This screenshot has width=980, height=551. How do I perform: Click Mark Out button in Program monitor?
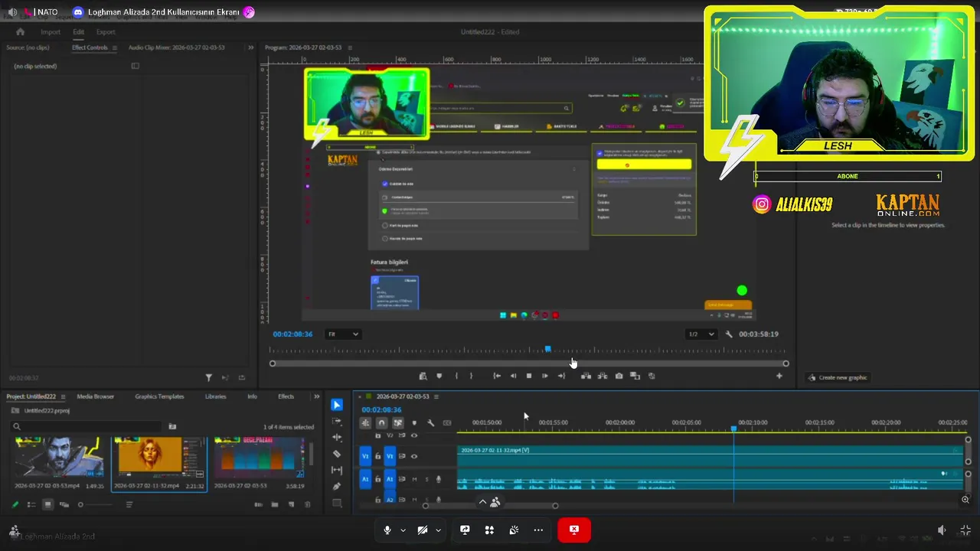471,376
